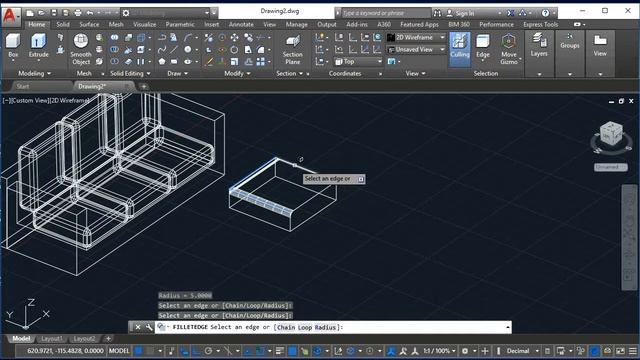640x360 pixels.
Task: Switch to the Layout1 tab
Action: (52, 338)
